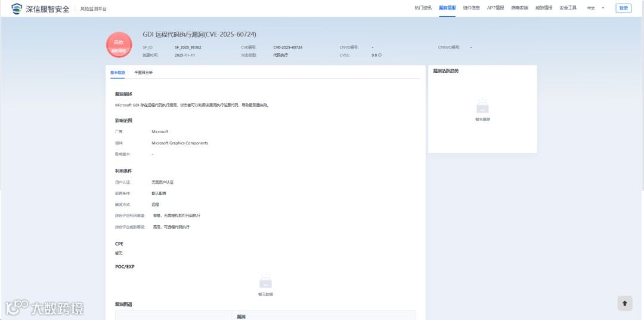Switch to the 基本信息 tab
Image resolution: width=644 pixels, height=320 pixels.
(x=117, y=72)
